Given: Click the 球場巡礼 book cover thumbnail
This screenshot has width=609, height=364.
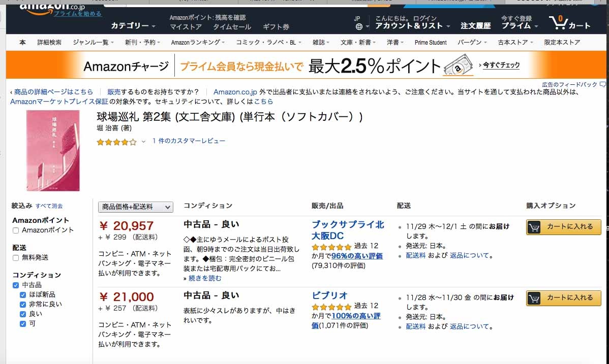Looking at the screenshot, I should click(x=53, y=151).
